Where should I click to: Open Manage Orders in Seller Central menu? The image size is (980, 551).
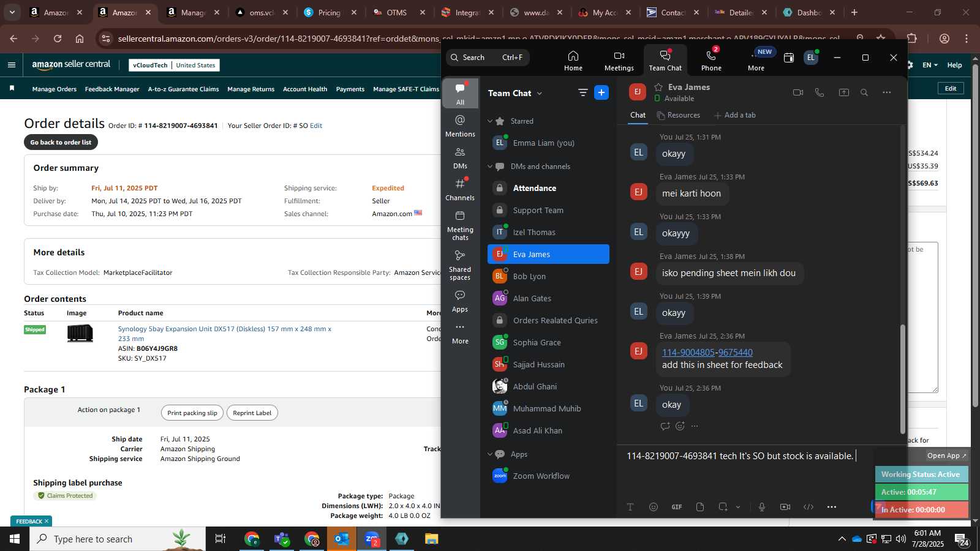[x=55, y=89]
